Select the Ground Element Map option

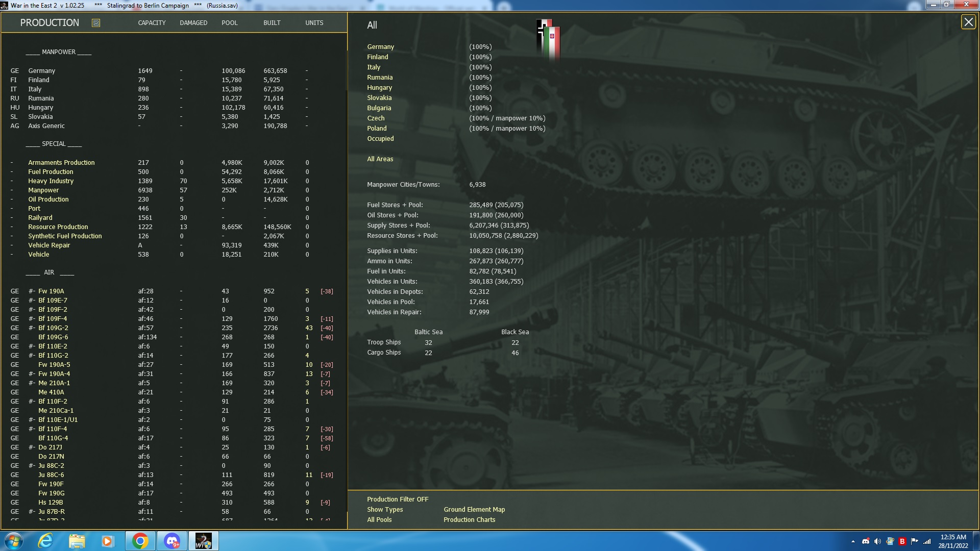coord(474,509)
